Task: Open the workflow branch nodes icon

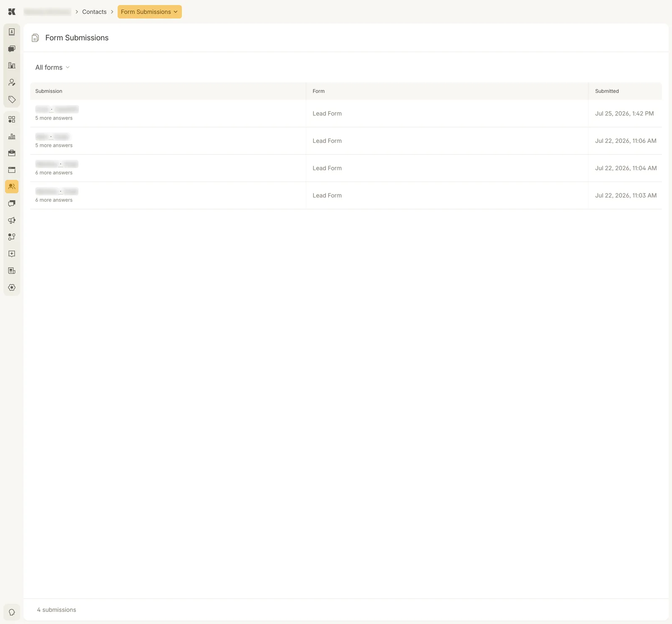Action: (x=12, y=237)
